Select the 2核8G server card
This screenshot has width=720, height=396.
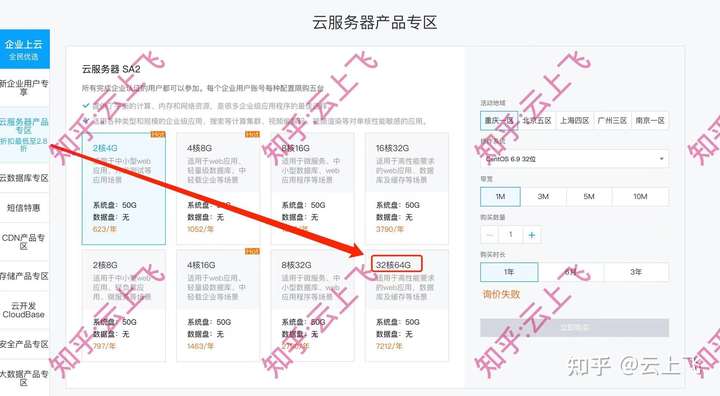[x=124, y=305]
